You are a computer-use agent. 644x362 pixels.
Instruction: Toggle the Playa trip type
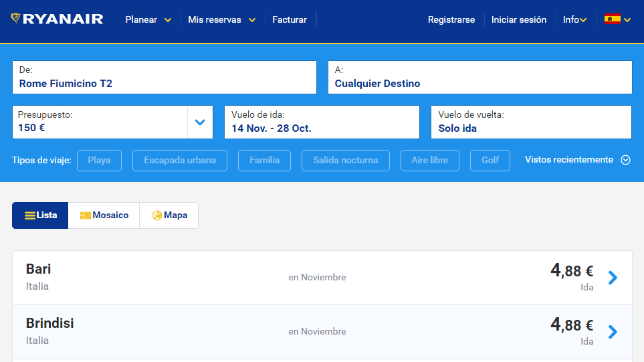coord(99,160)
